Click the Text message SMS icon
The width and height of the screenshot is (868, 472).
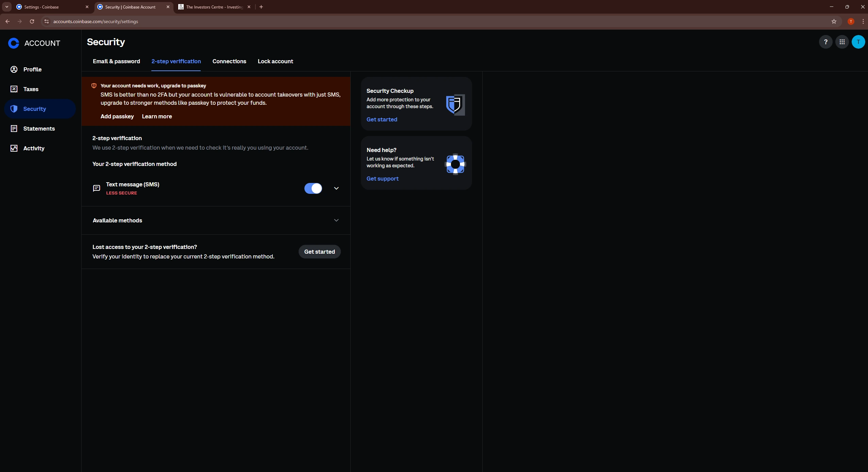point(97,188)
